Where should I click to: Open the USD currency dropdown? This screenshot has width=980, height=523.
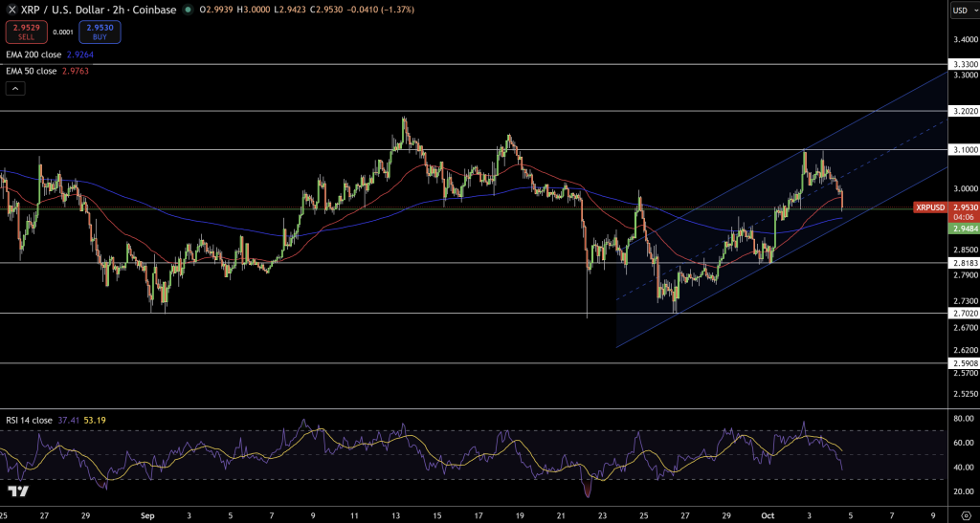tap(962, 10)
